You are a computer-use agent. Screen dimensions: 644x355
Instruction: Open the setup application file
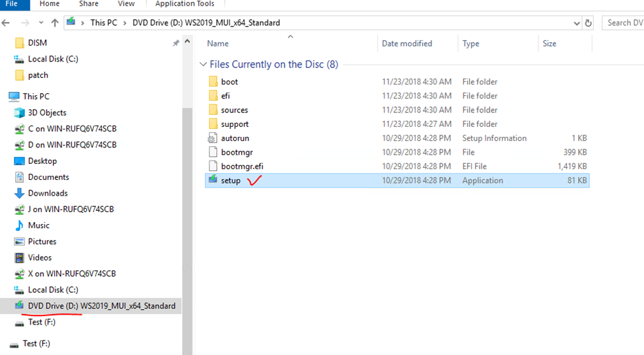pos(231,180)
